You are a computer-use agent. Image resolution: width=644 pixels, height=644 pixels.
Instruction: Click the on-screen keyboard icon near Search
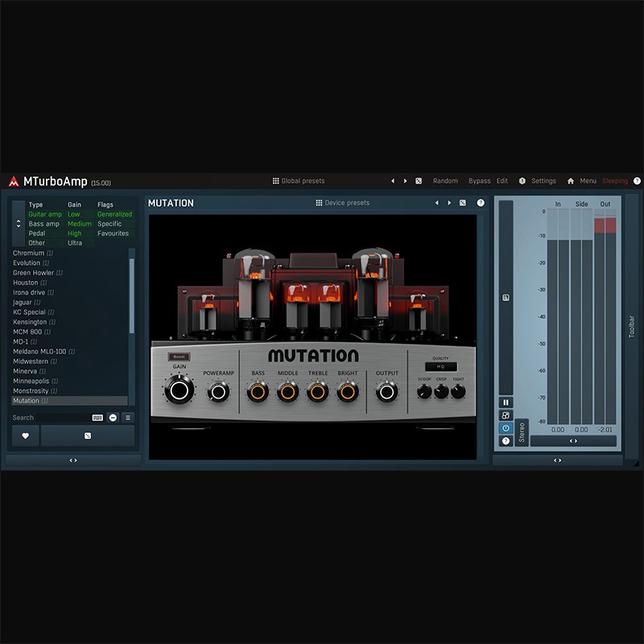(97, 418)
